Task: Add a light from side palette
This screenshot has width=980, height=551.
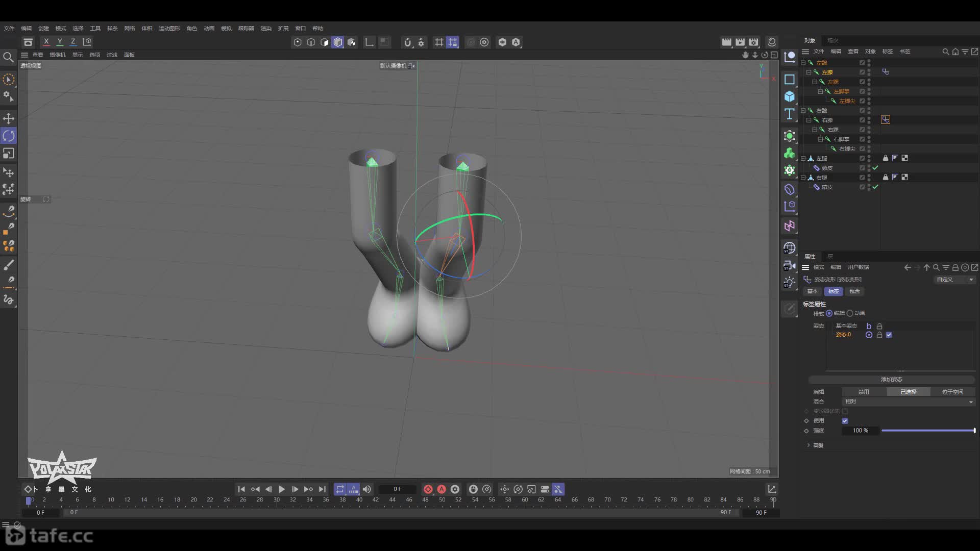Action: coord(790,283)
